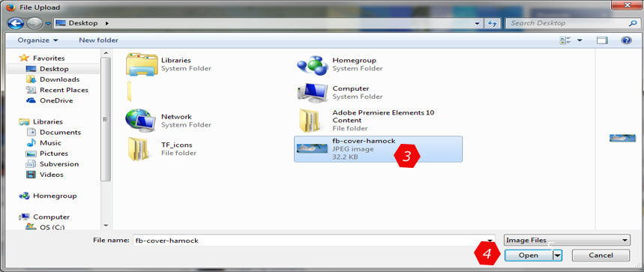Select the Homegroup system folder icon
This screenshot has width=644, height=272.
pos(312,64)
